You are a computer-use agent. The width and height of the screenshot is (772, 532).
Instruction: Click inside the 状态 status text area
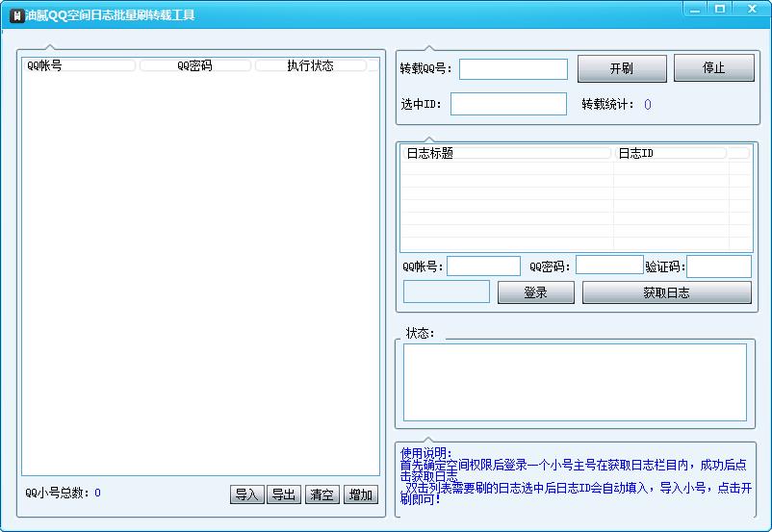click(575, 382)
